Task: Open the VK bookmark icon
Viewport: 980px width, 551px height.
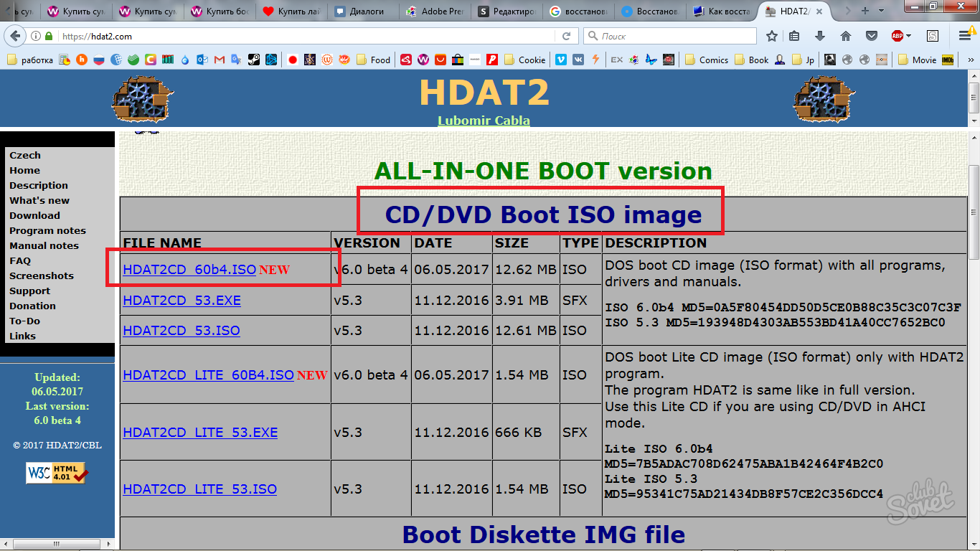Action: (578, 60)
